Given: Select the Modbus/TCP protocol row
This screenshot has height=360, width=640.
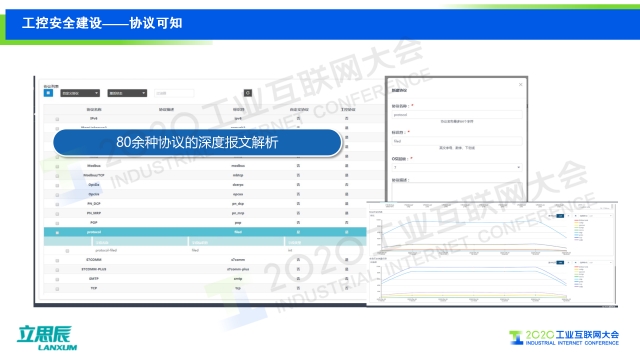Looking at the screenshot, I should (205, 175).
